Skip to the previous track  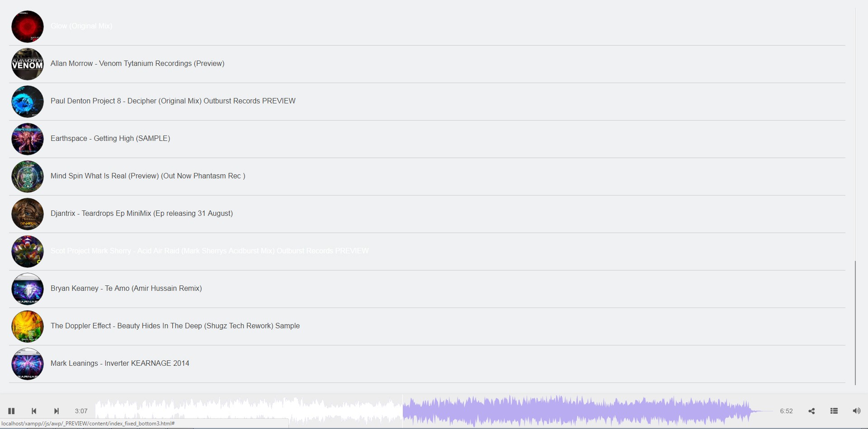coord(34,411)
